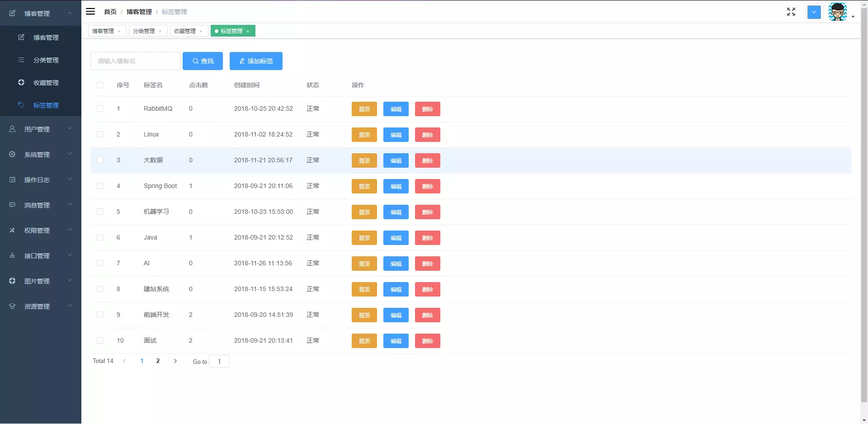Image resolution: width=868 pixels, height=424 pixels.
Task: Check the 面试 row checkbox
Action: (100, 340)
